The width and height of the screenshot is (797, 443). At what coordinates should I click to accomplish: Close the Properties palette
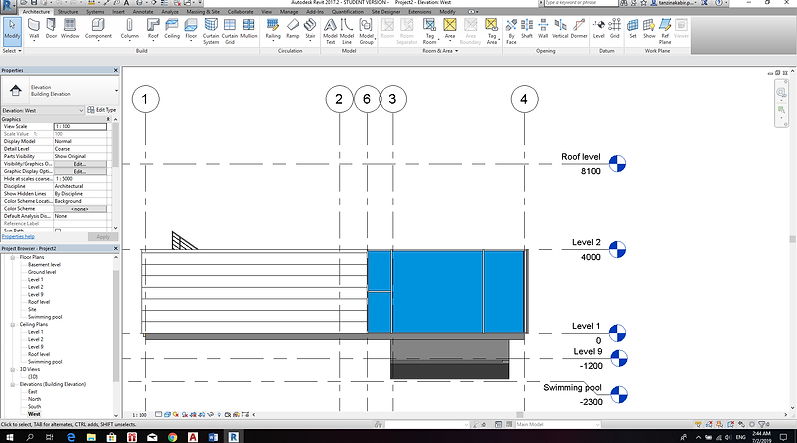click(x=115, y=71)
